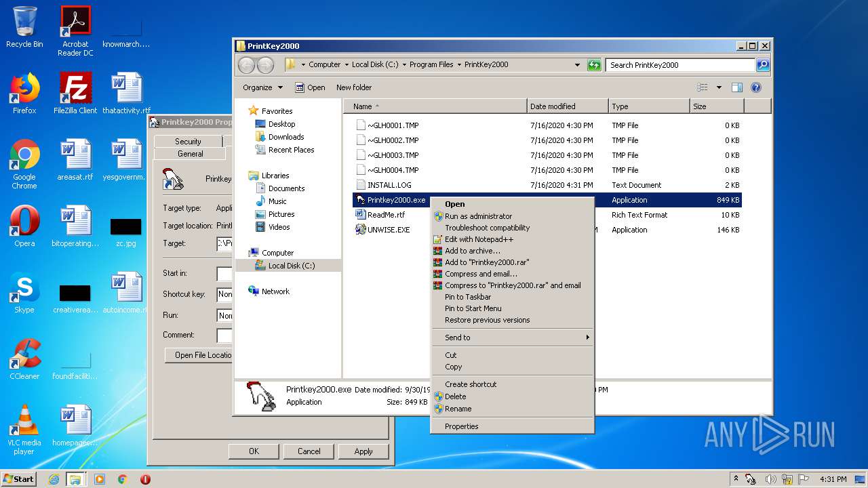Expand address bar history dropdown
Screen dimensions: 868x488
(577, 65)
